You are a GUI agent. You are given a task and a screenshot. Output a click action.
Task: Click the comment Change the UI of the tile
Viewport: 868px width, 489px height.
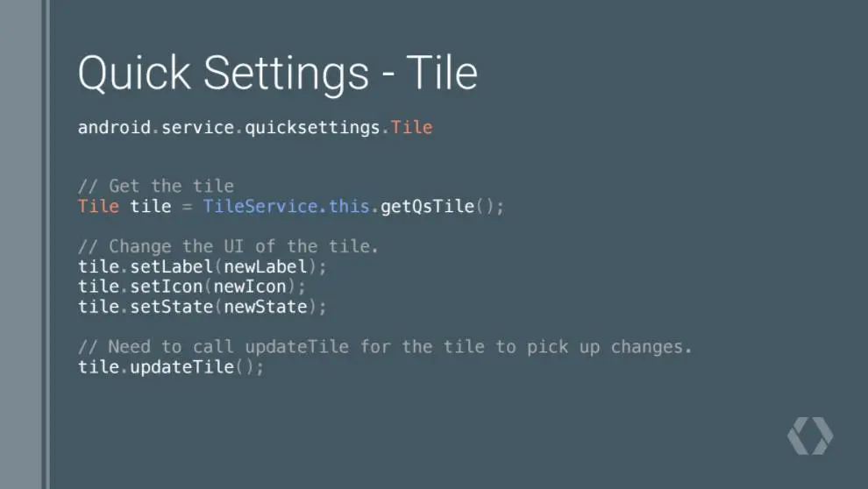click(x=228, y=246)
